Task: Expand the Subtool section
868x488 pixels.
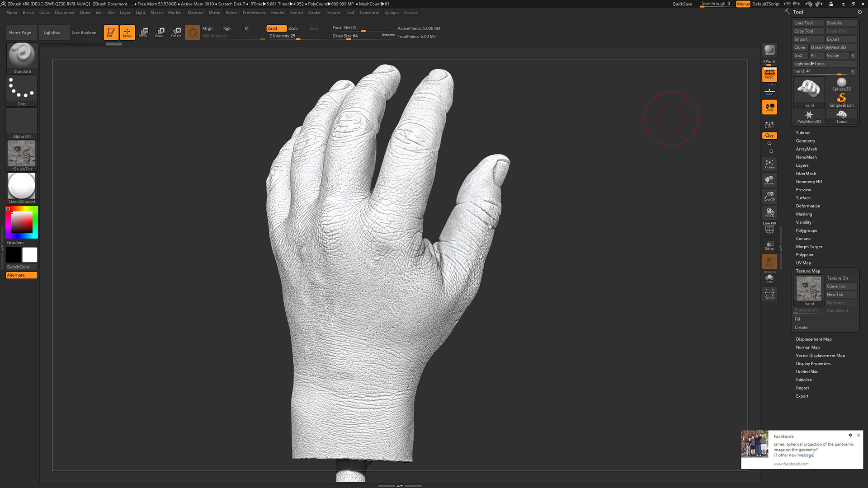Action: (803, 133)
